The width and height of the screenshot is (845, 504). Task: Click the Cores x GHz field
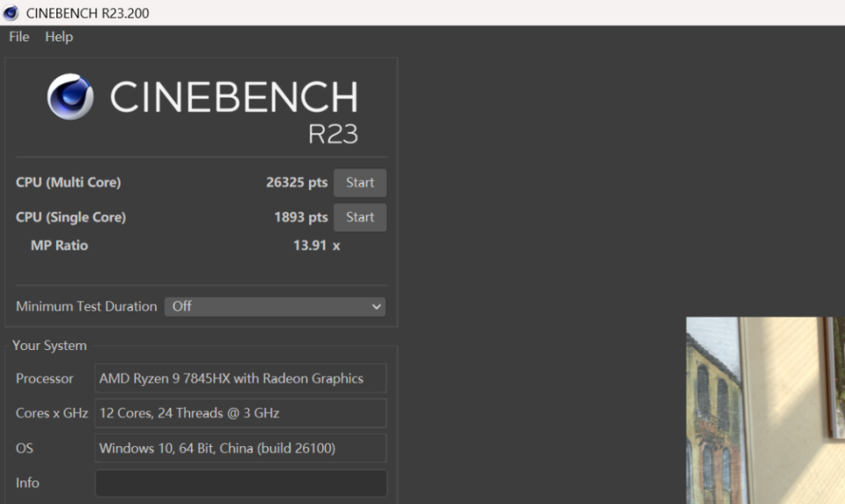coord(240,413)
